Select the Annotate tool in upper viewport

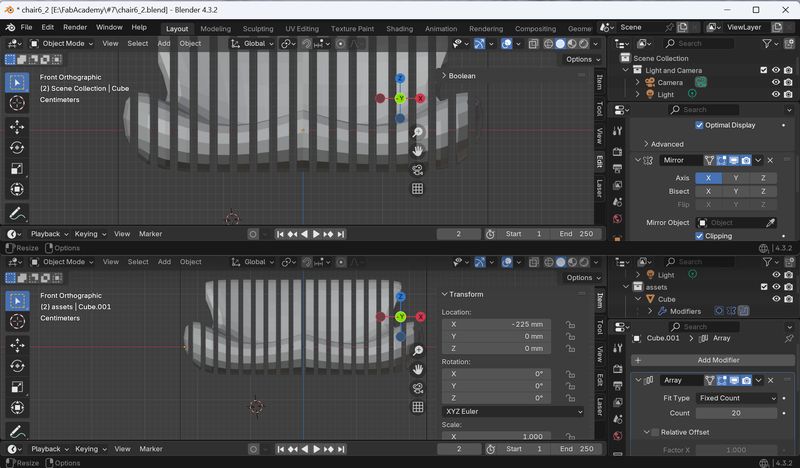point(17,213)
